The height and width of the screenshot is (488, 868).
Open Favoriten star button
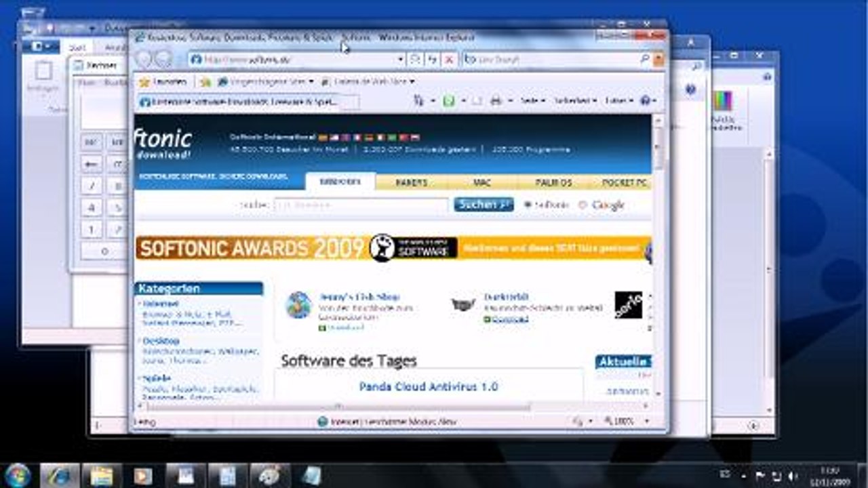tap(163, 81)
